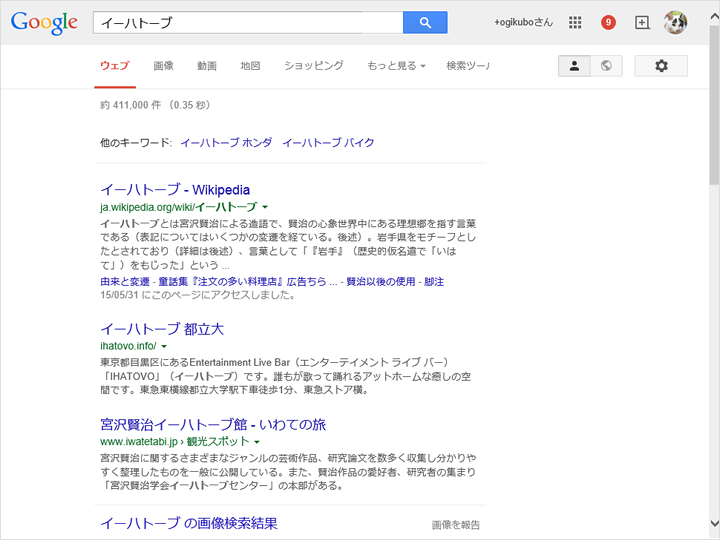
Task: Click the 観光スポット breadcrumb text
Action: pyautogui.click(x=218, y=442)
